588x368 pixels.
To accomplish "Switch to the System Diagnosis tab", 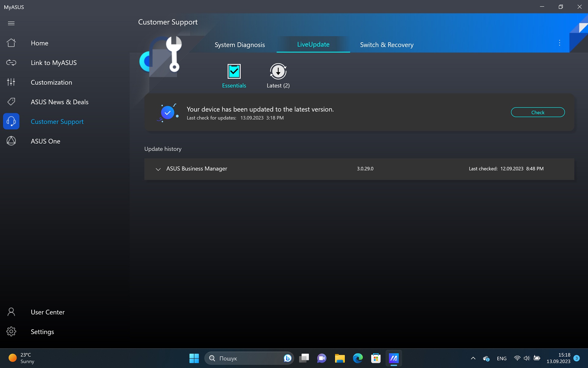I will pos(240,45).
